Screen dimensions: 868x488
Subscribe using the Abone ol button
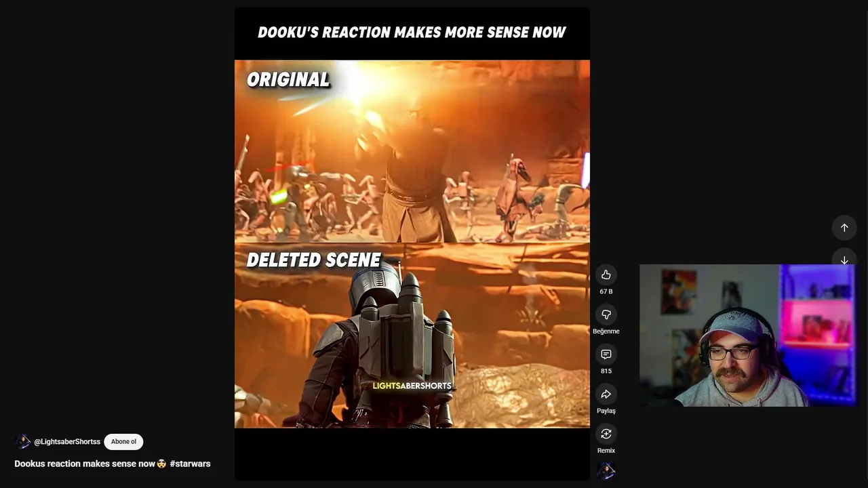(123, 442)
